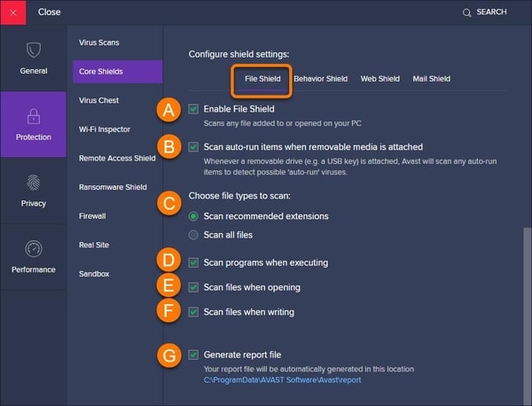532x406 pixels.
Task: Open Virus Chest in the sidebar
Action: click(98, 100)
